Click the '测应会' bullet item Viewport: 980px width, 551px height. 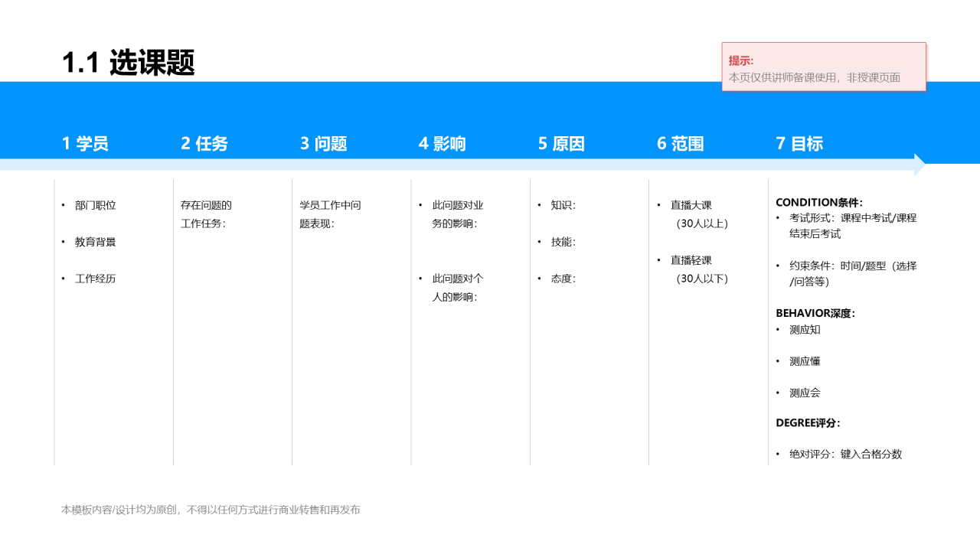point(805,393)
